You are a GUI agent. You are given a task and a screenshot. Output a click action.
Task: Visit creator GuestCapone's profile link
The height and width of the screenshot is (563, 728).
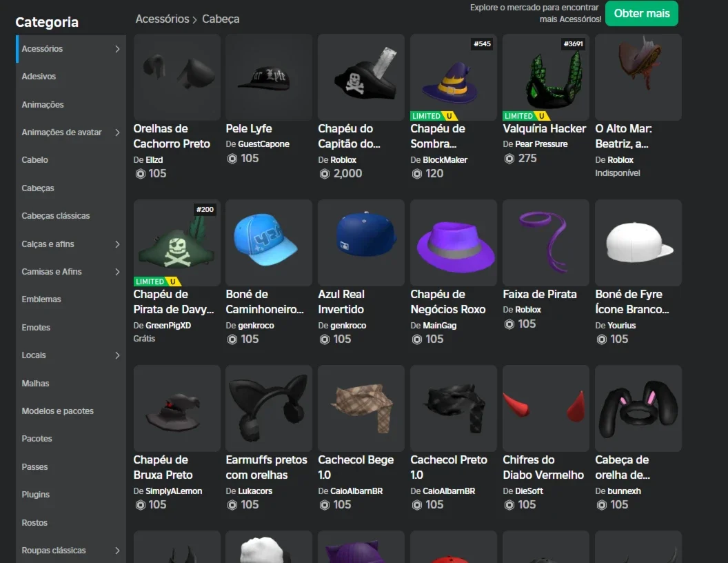pyautogui.click(x=264, y=144)
